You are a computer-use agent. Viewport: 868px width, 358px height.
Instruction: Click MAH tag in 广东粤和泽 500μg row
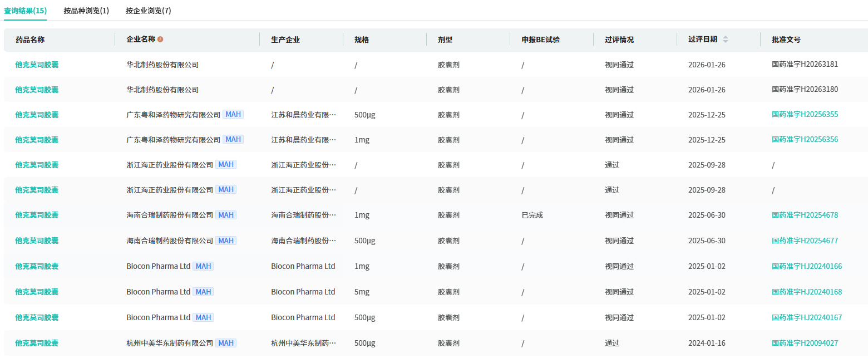233,114
